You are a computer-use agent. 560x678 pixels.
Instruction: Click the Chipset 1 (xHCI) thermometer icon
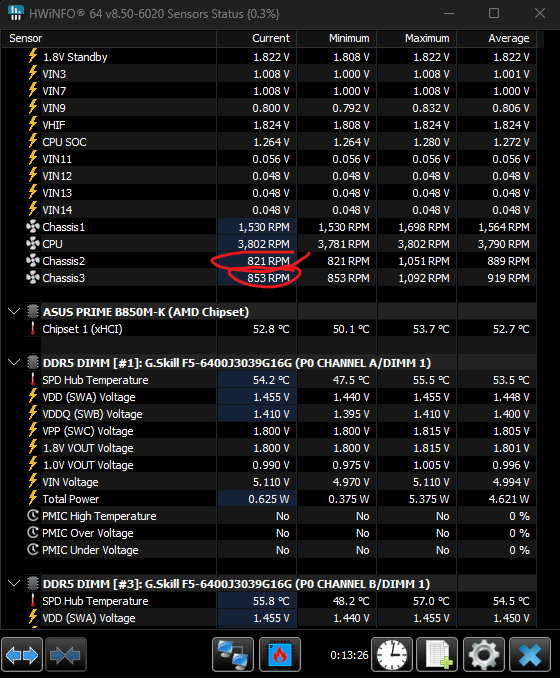click(33, 329)
